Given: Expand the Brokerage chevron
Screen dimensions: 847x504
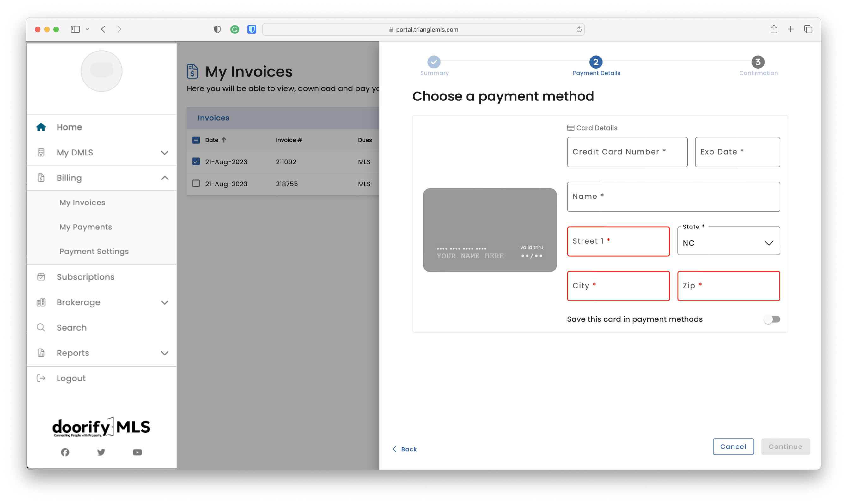Looking at the screenshot, I should 165,302.
